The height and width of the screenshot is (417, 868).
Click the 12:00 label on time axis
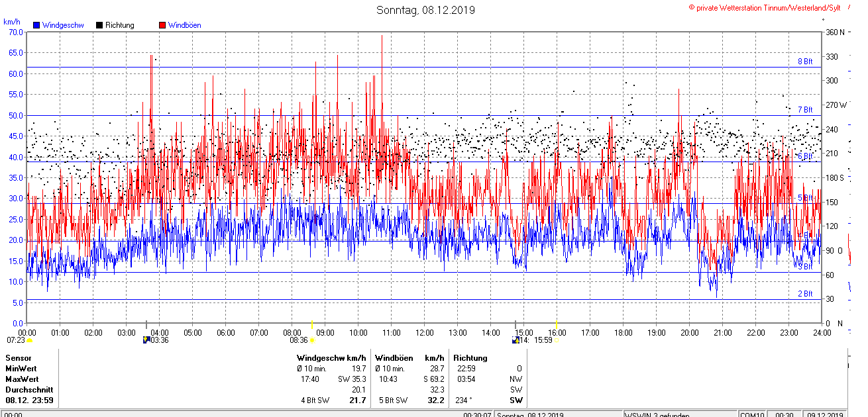[x=425, y=333]
